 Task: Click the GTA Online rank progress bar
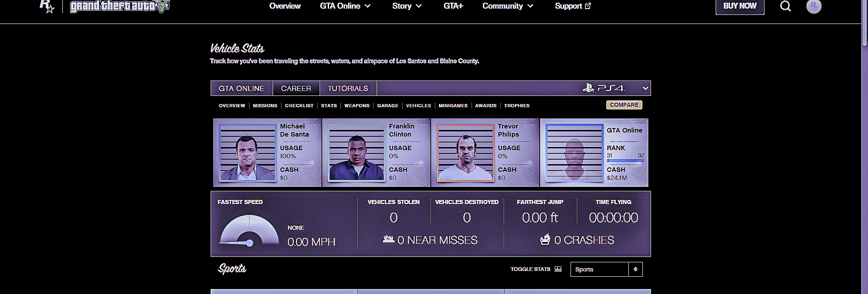point(625,161)
